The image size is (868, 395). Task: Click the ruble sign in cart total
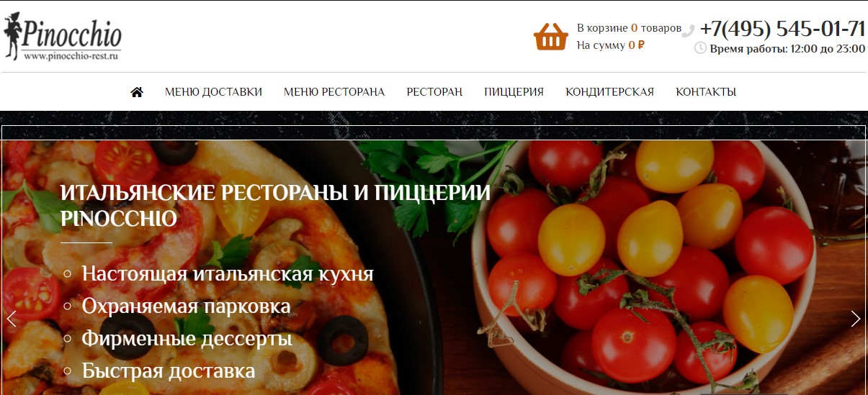pos(641,45)
